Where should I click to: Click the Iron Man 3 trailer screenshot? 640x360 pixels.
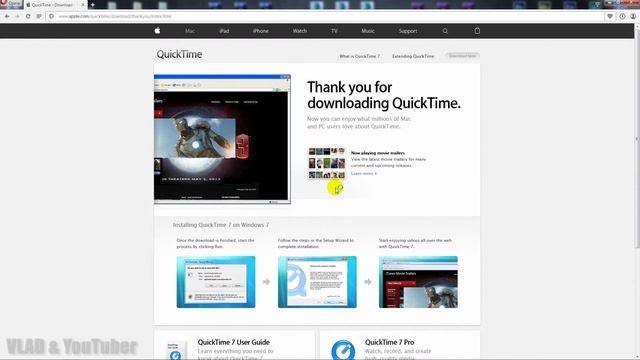coord(222,139)
